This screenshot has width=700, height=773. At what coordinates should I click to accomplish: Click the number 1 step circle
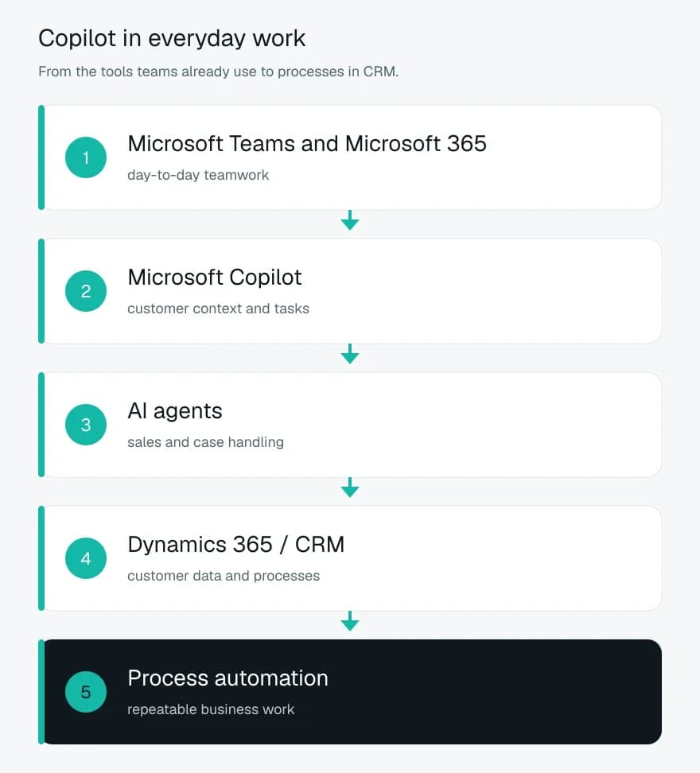coord(86,157)
